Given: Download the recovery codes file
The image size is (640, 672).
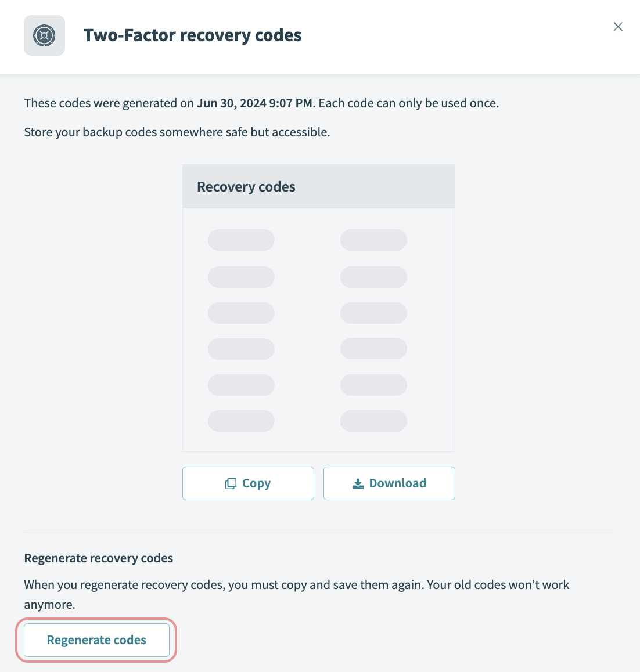Looking at the screenshot, I should [389, 483].
